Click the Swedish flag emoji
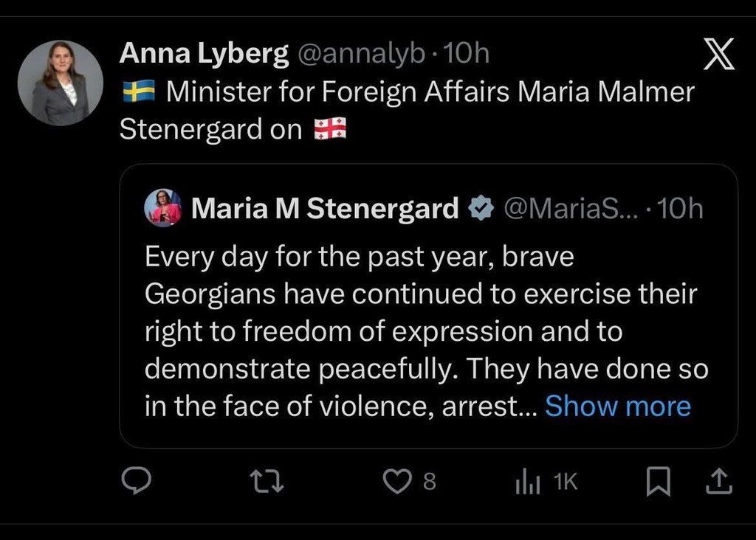The height and width of the screenshot is (540, 756). click(x=138, y=91)
